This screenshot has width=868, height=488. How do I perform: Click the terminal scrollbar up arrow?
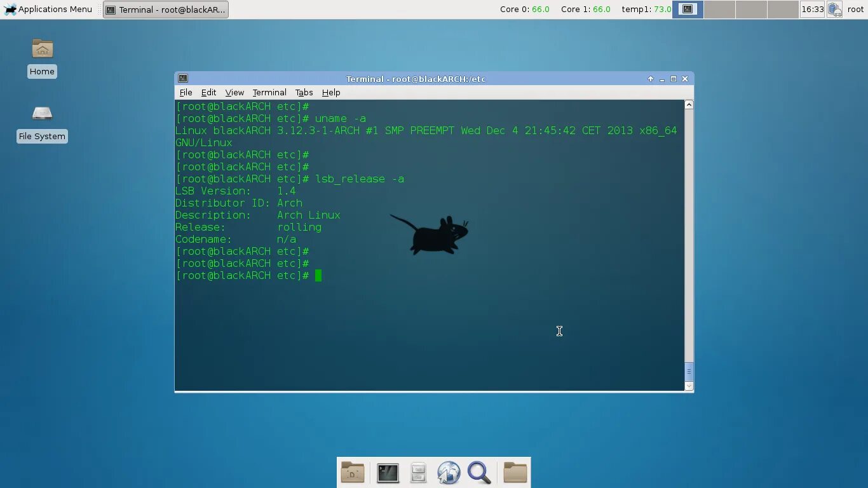689,104
